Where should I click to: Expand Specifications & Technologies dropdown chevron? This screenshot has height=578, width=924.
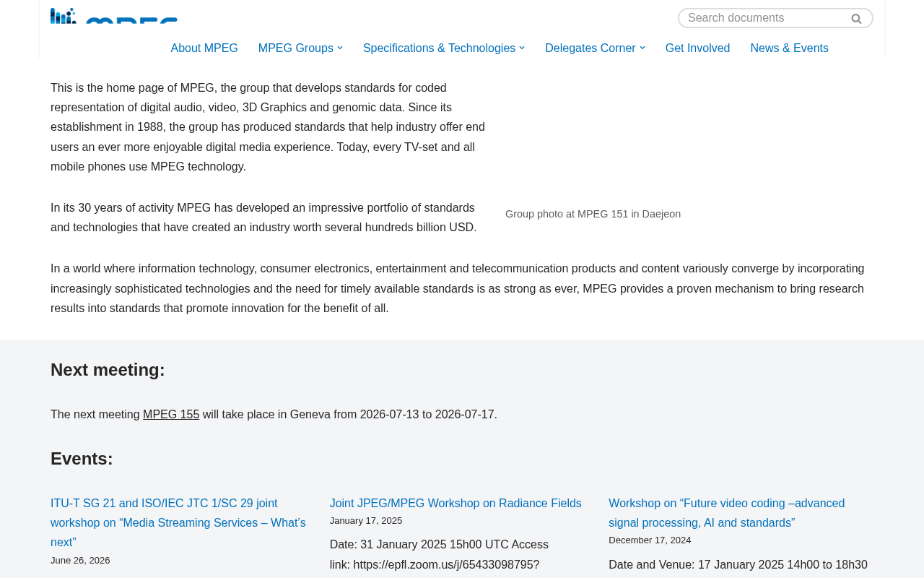click(522, 48)
